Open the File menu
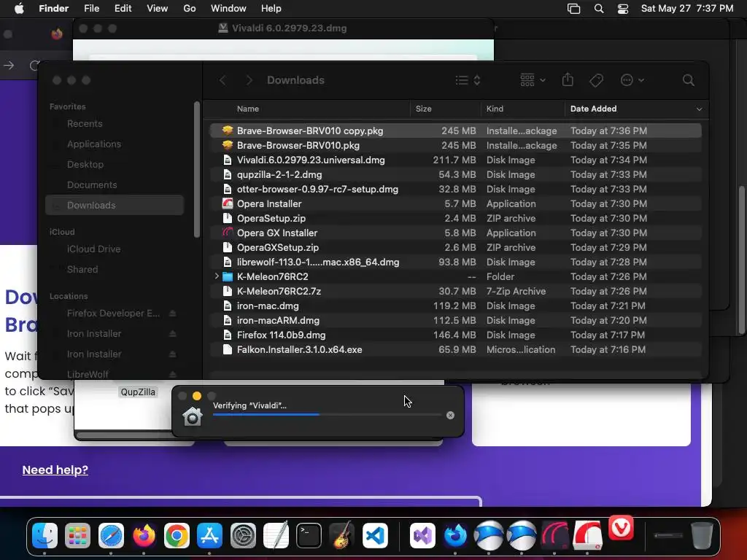Viewport: 747px width, 560px height. [91, 9]
